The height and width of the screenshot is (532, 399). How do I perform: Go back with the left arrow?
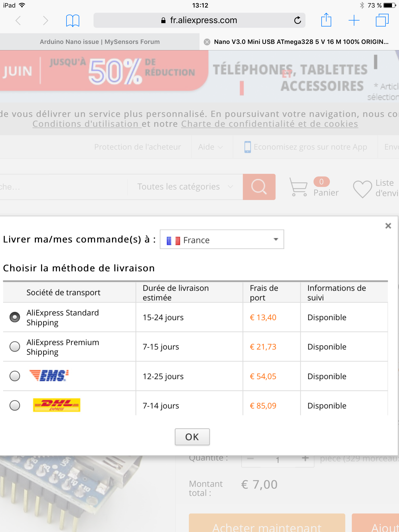click(x=18, y=21)
